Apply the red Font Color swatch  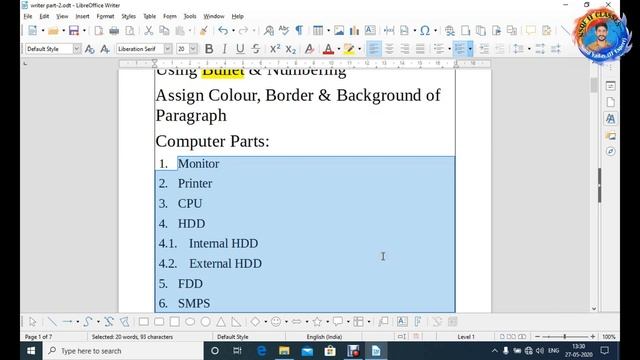point(328,49)
